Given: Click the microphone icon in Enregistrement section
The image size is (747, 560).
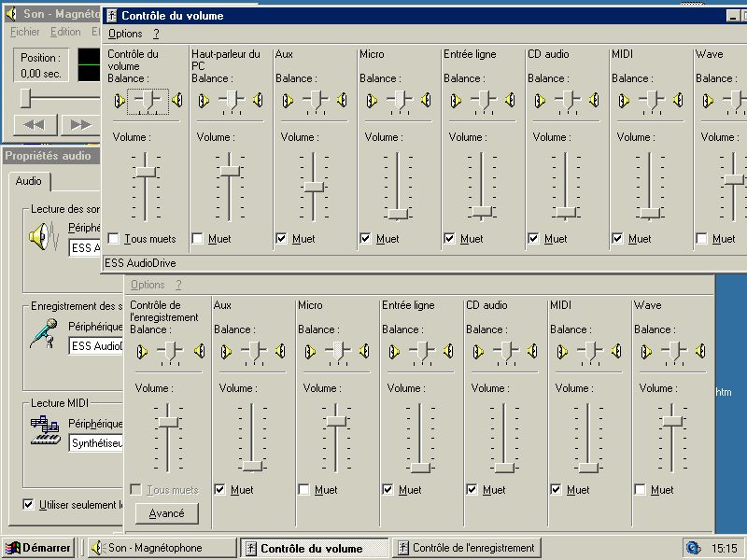Looking at the screenshot, I should coord(43,333).
